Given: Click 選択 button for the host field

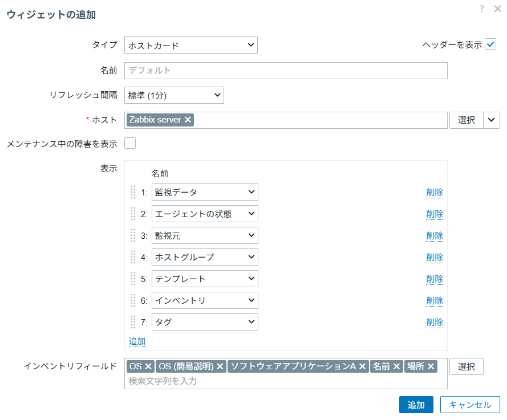Looking at the screenshot, I should (x=467, y=120).
